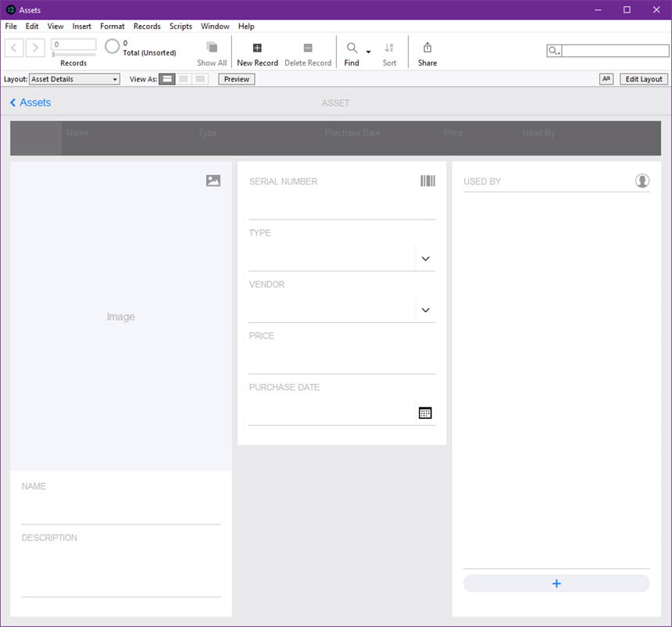Switch to List view
The height and width of the screenshot is (627, 672).
click(x=184, y=79)
